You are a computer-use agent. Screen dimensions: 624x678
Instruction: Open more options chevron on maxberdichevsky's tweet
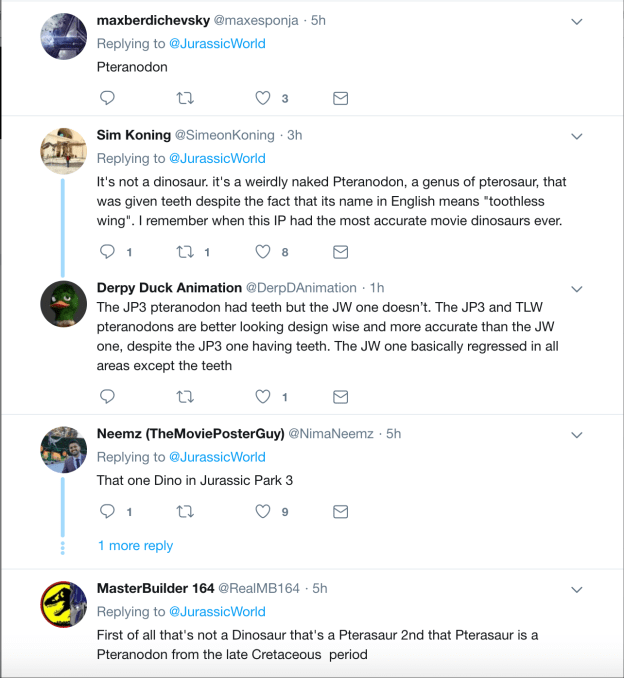(x=577, y=21)
